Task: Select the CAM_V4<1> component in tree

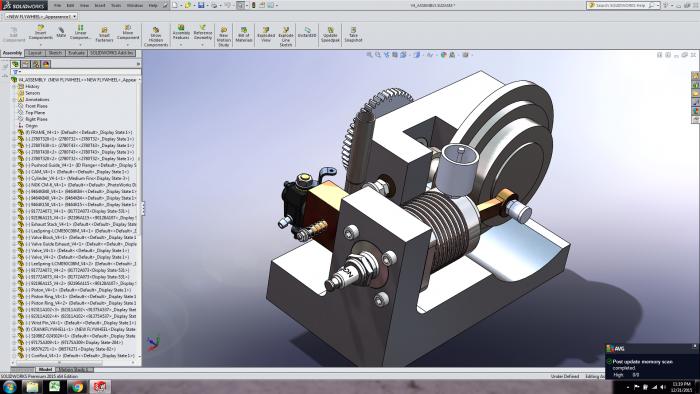Action: pyautogui.click(x=77, y=172)
